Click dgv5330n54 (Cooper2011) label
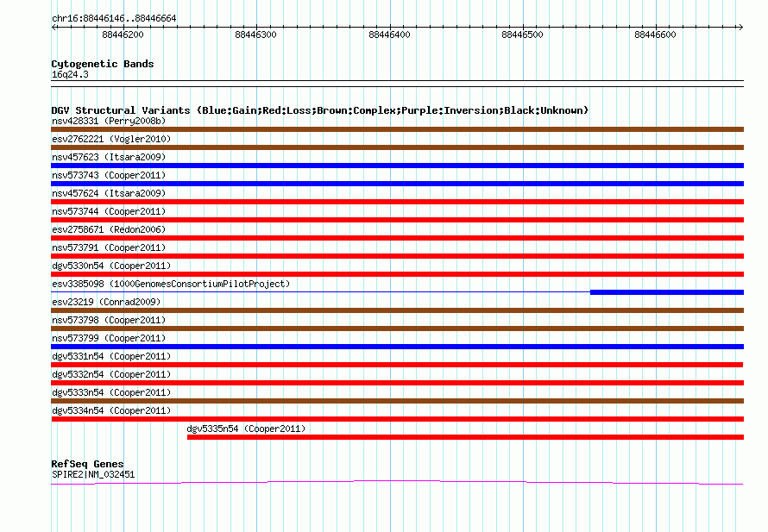 (x=111, y=266)
